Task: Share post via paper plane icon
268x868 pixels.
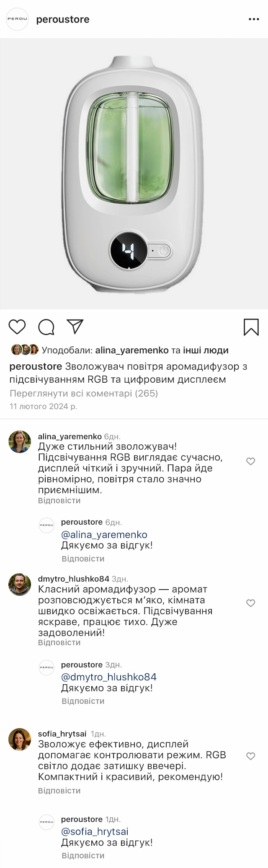Action: pos(75,327)
